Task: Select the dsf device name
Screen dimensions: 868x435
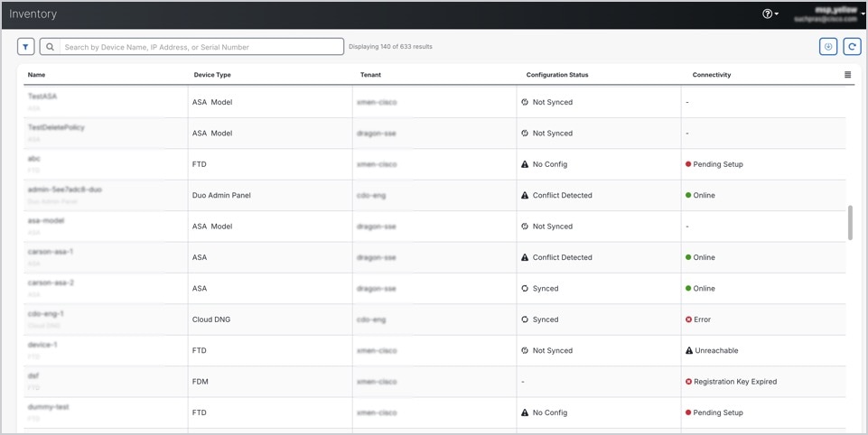Action: click(x=33, y=375)
